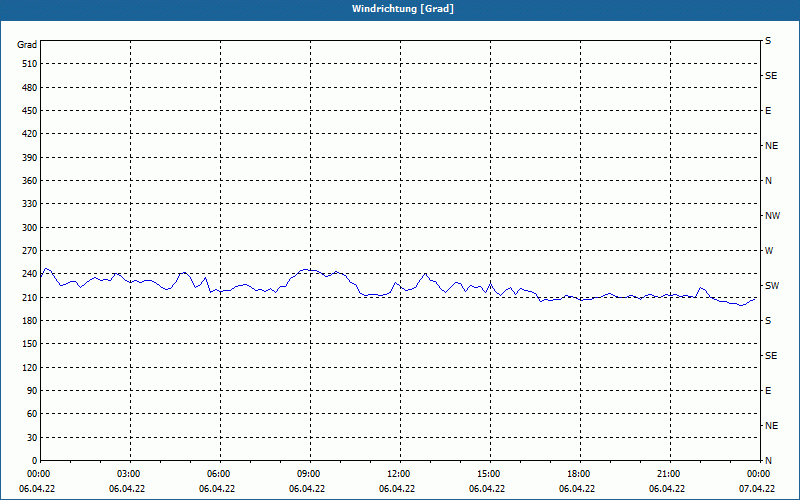Viewport: 800px width, 500px height.
Task: Select the 09:00 time axis label
Action: pos(307,474)
